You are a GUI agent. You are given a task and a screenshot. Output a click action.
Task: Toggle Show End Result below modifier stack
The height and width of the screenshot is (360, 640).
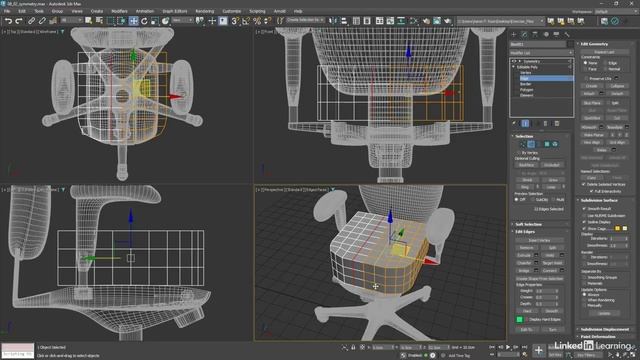pyautogui.click(x=525, y=123)
